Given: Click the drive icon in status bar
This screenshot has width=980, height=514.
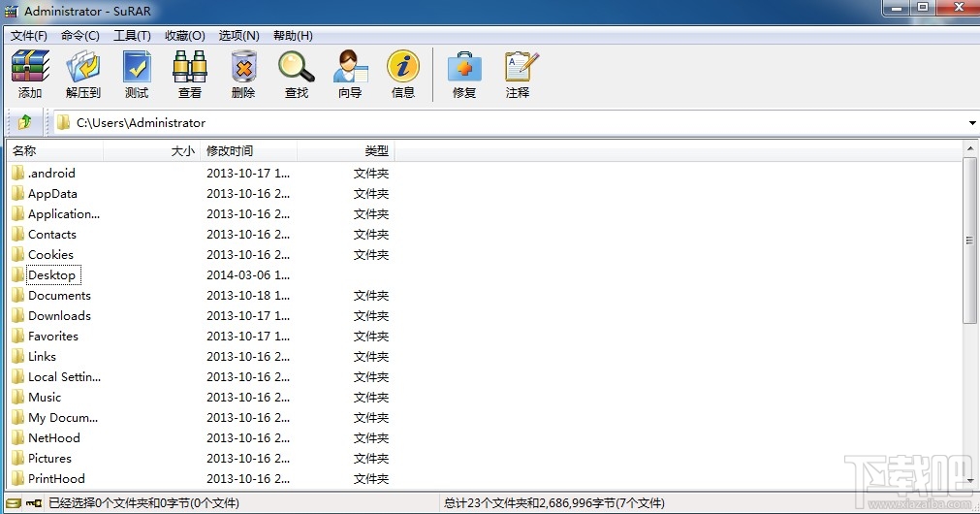Looking at the screenshot, I should pos(14,502).
